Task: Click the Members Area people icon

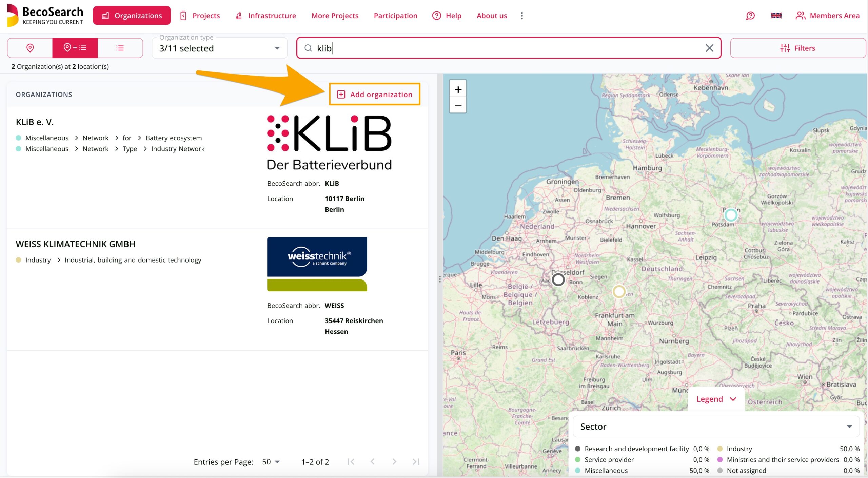Action: 800,16
